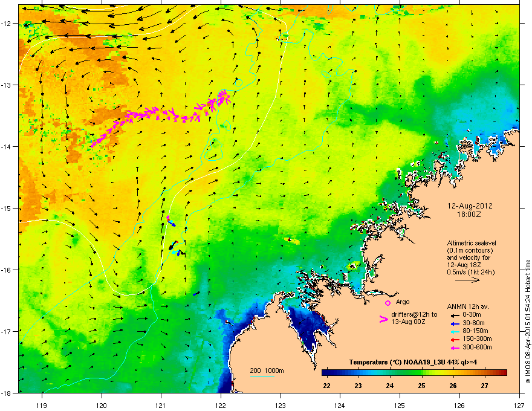This screenshot has height=411, width=532.
Task: Click the -13 latitude axis label
Action: click(6, 85)
